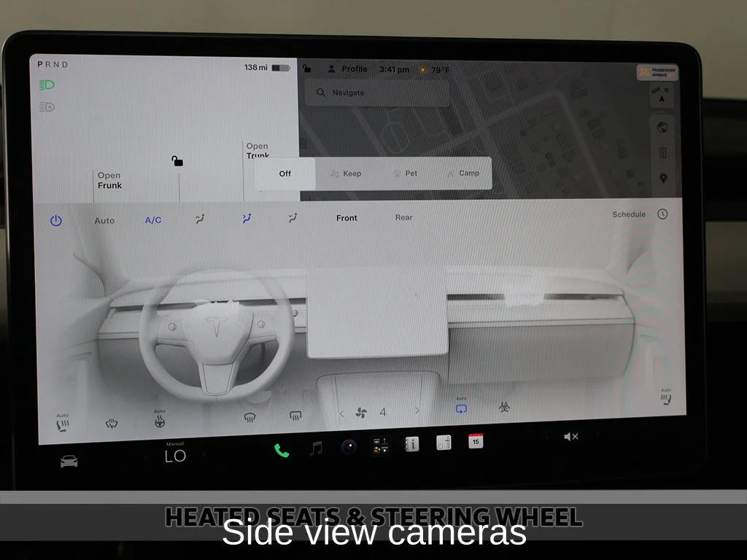This screenshot has height=560, width=747.
Task: Open the Dashcam camera app
Action: pos(349,447)
